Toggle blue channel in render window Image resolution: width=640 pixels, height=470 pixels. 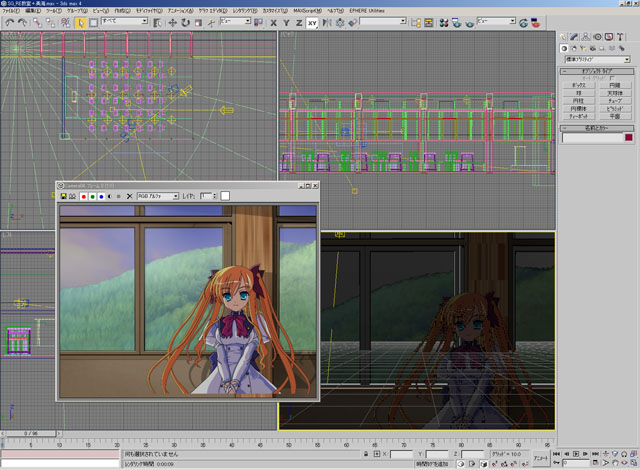click(x=101, y=197)
